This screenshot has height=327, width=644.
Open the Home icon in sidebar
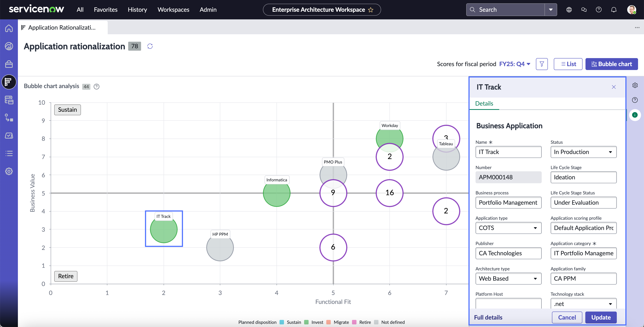coord(9,28)
